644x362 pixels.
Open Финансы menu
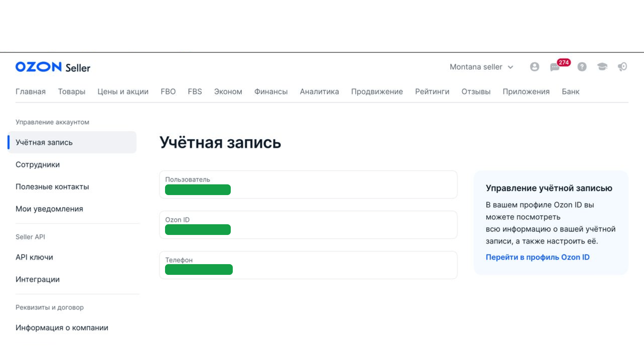click(271, 92)
